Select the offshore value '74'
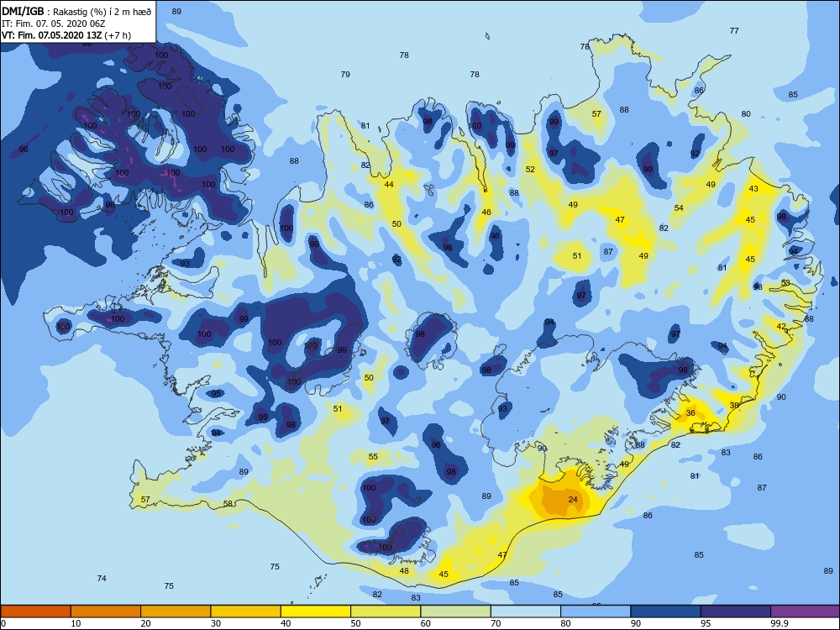The height and width of the screenshot is (630, 840). (102, 578)
